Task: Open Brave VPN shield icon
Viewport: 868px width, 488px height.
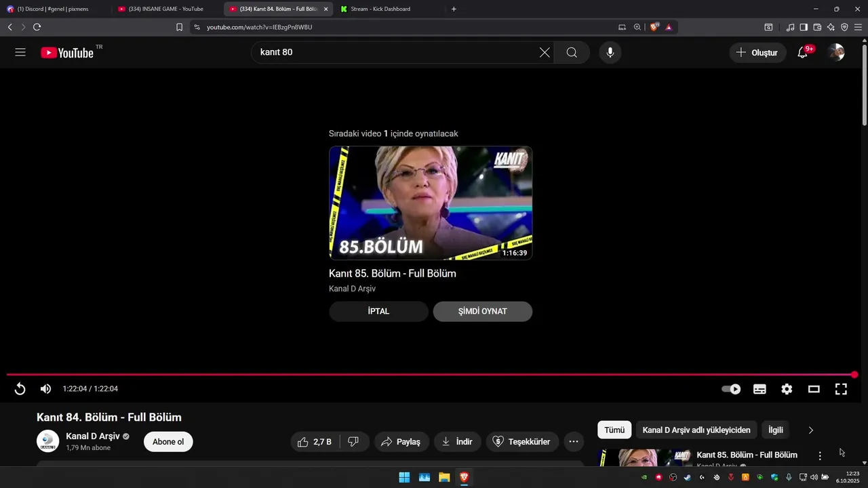Action: (x=844, y=27)
